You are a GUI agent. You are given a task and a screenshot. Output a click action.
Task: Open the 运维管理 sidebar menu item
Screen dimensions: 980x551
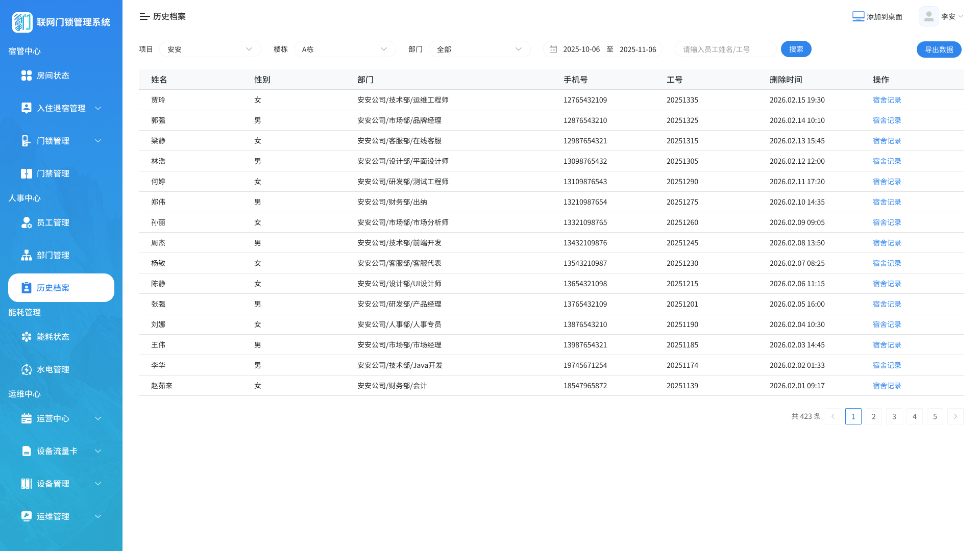[61, 516]
